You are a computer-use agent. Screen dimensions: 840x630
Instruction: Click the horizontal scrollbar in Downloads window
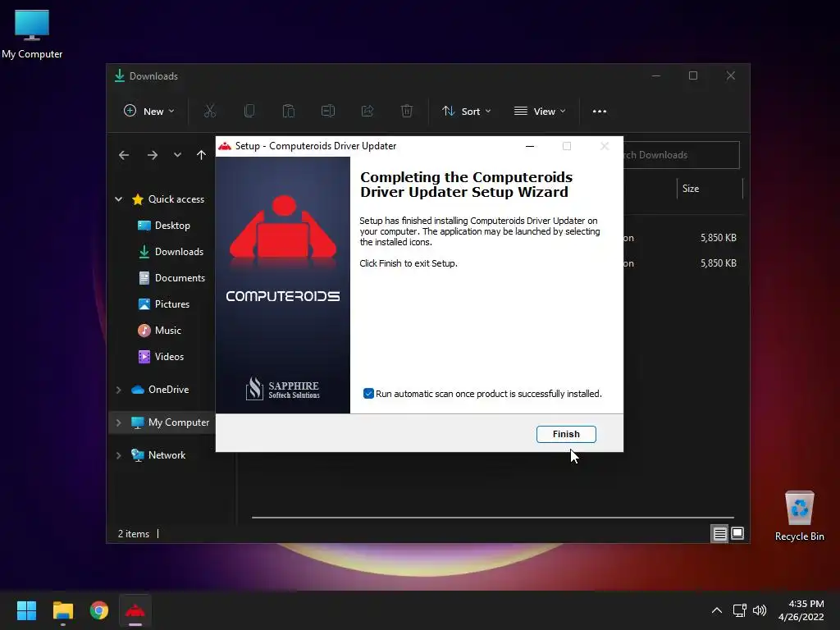coord(492,518)
